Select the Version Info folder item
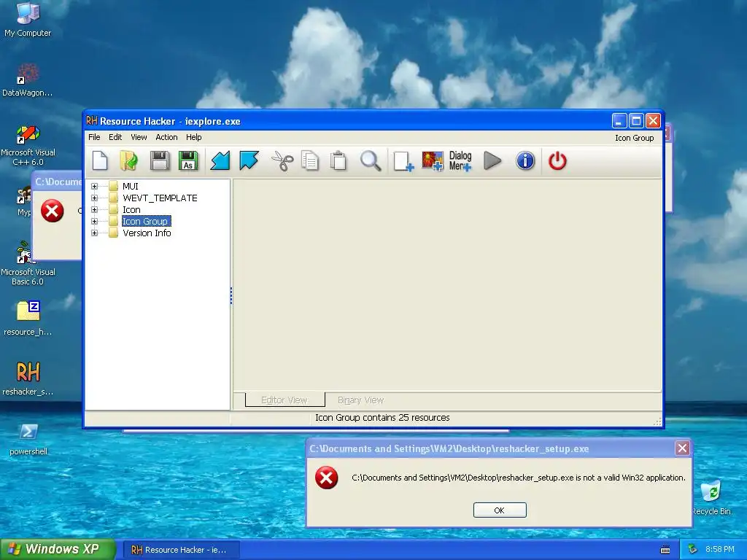The image size is (747, 560). 147,233
